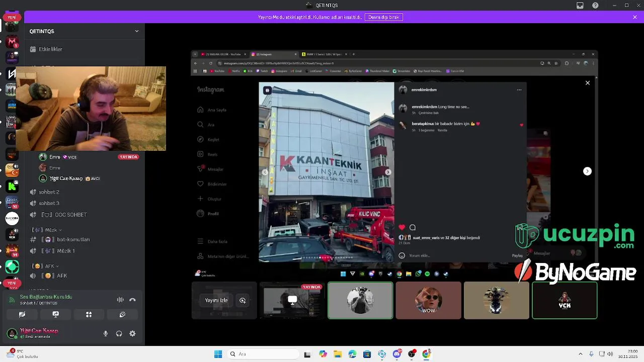Select the YAYINDA stream thumbnail tile
The height and width of the screenshot is (362, 644).
(292, 301)
